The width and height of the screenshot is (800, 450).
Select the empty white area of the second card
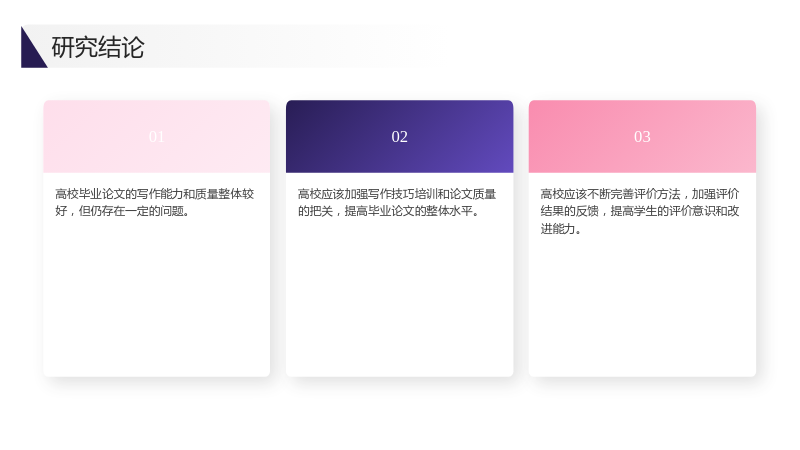click(x=399, y=301)
